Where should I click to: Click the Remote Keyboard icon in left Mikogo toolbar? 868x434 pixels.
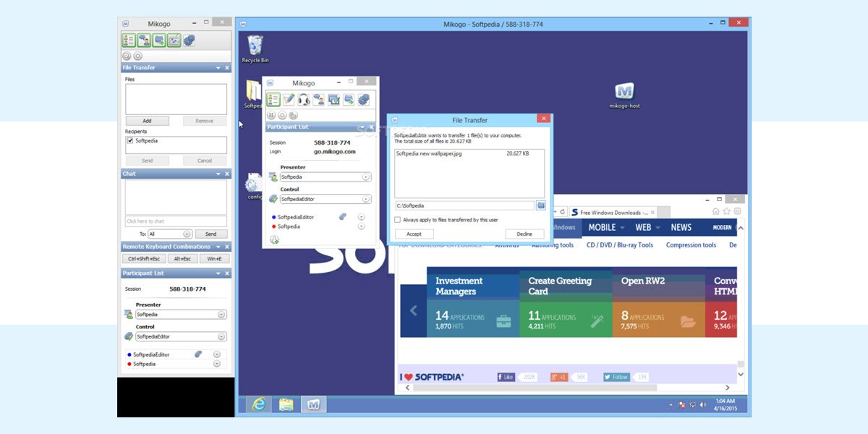(x=174, y=41)
